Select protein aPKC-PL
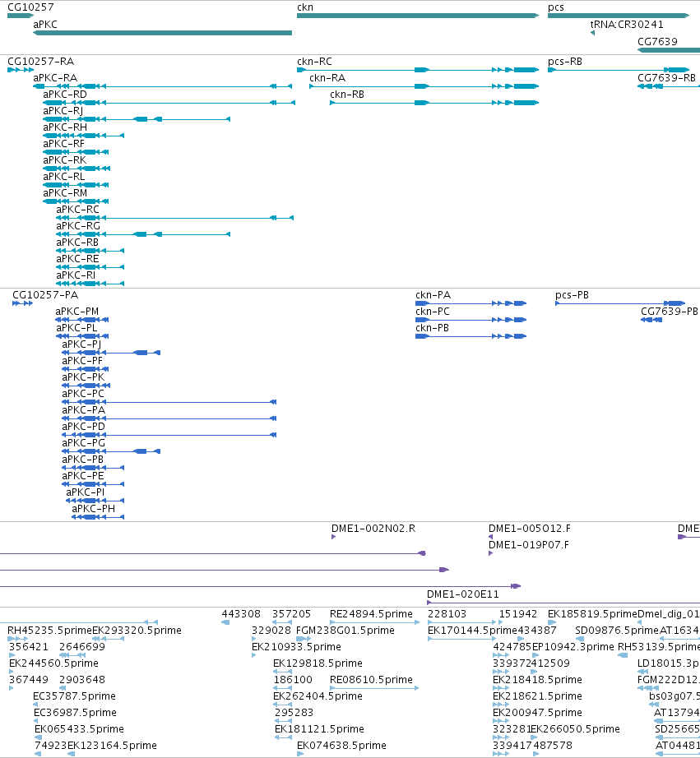 76,328
